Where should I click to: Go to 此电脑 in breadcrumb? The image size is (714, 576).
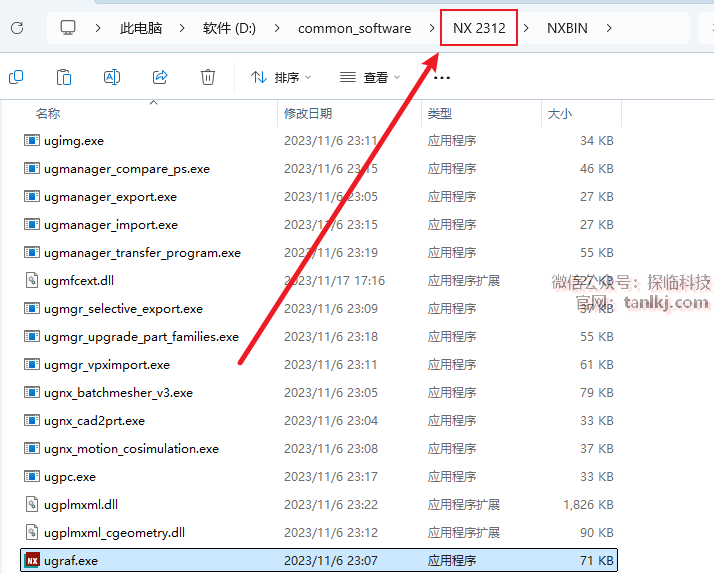click(x=141, y=28)
